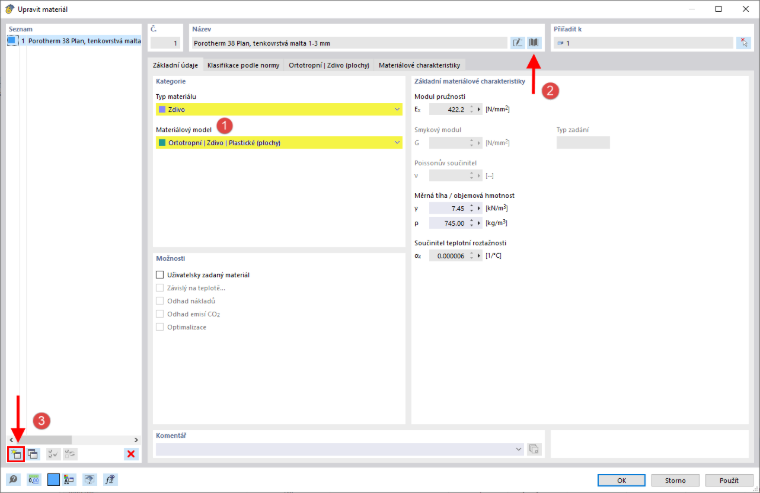Open the arrow menu next to ρ 745.00 value
Image resolution: width=760 pixels, height=493 pixels.
[x=479, y=223]
